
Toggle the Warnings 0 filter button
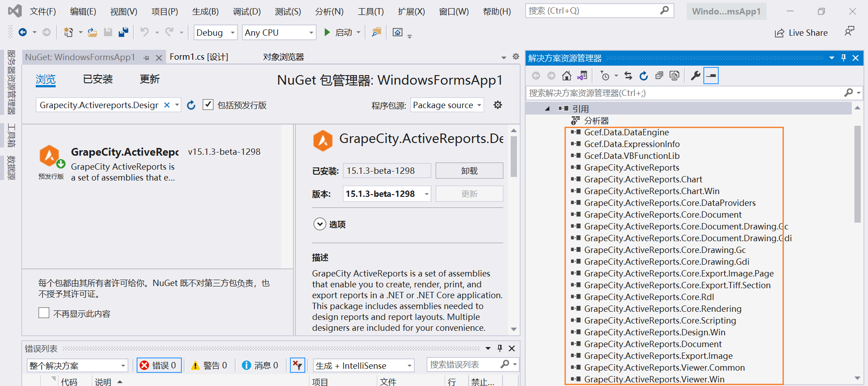209,365
